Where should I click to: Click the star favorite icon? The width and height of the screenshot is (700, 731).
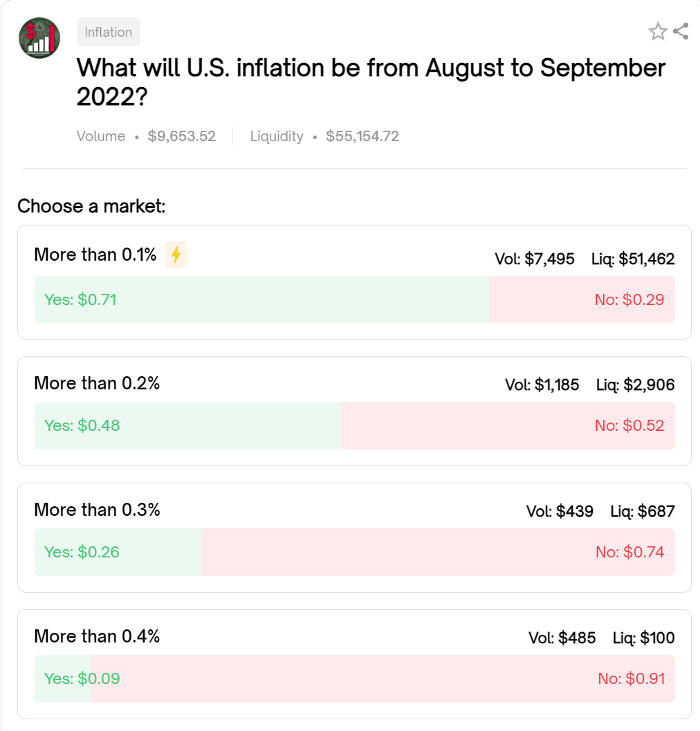(657, 31)
